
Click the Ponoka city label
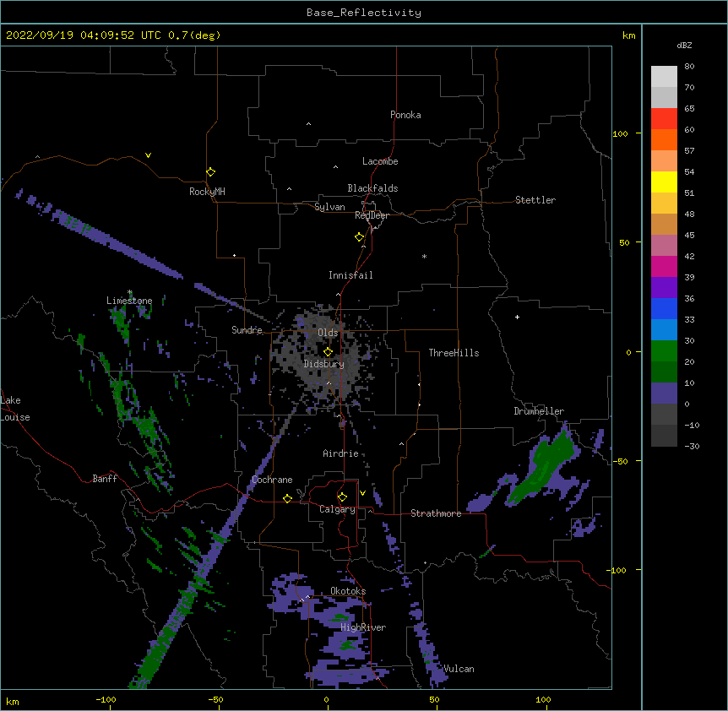[405, 115]
